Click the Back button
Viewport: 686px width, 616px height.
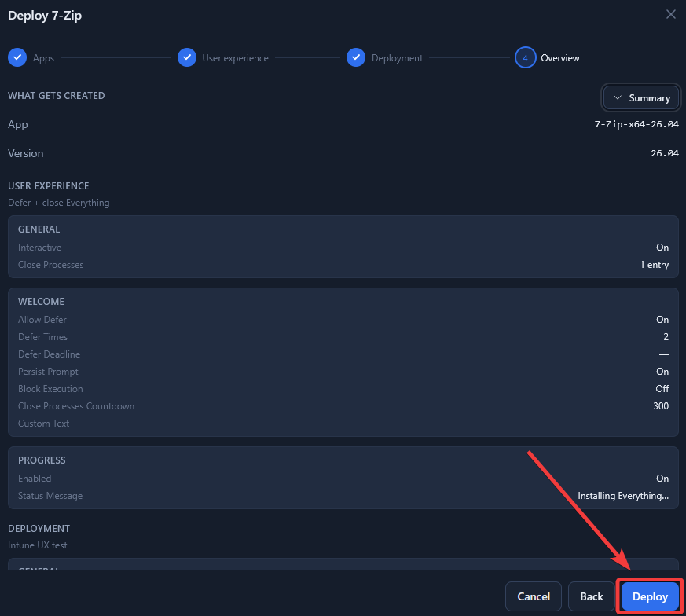pos(592,596)
